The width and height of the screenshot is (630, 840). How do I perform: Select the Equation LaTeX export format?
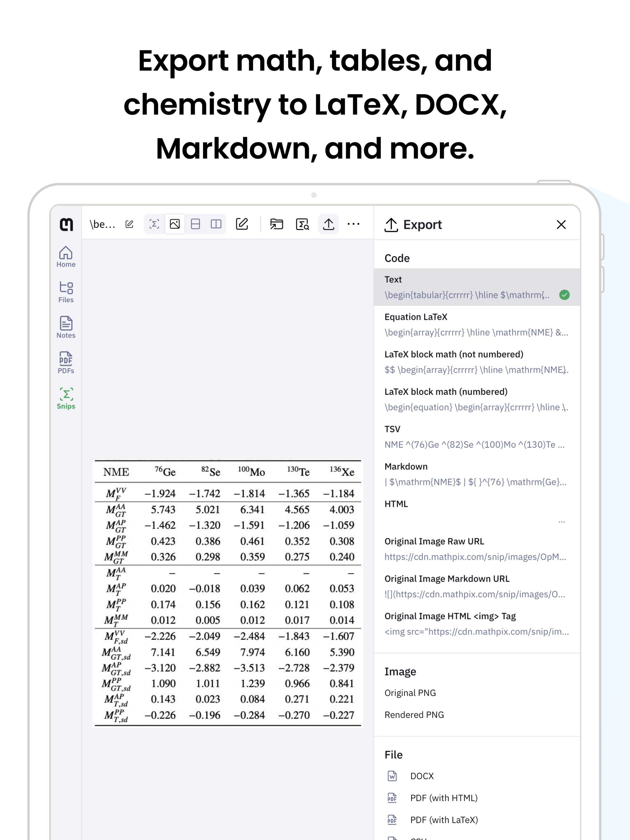(476, 325)
